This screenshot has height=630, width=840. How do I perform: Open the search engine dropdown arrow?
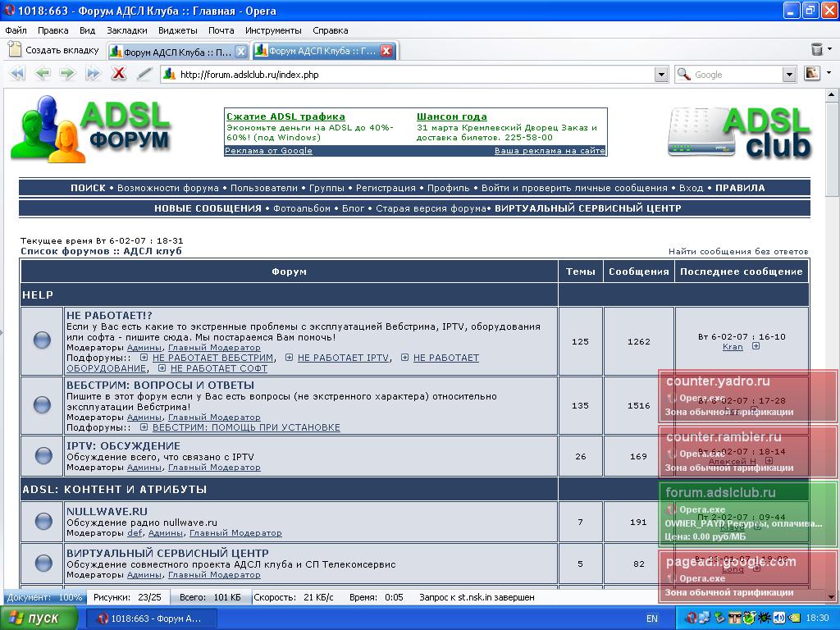pyautogui.click(x=788, y=75)
